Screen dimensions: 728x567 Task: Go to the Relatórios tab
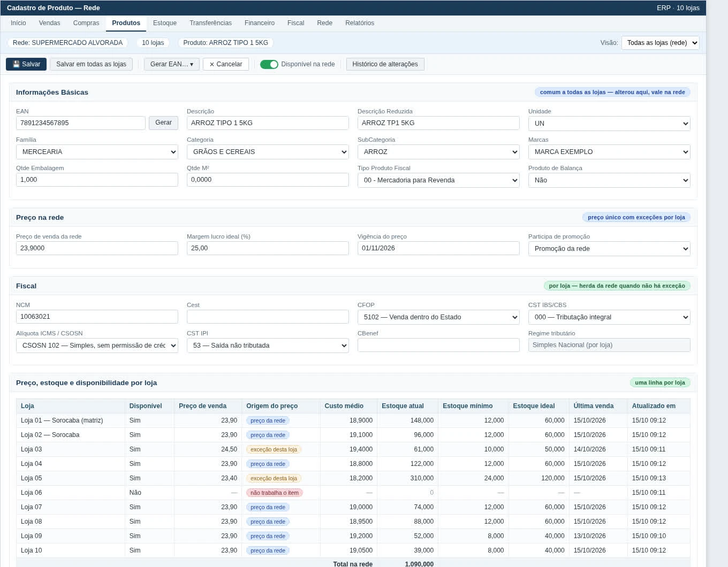click(360, 23)
